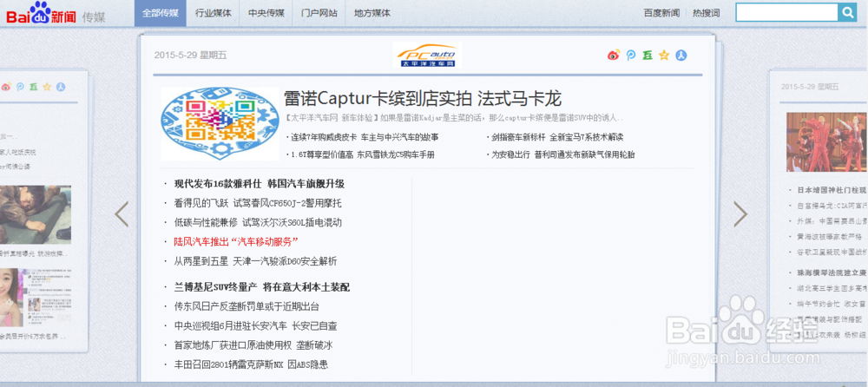Select the 行业媒体 tab

click(214, 13)
